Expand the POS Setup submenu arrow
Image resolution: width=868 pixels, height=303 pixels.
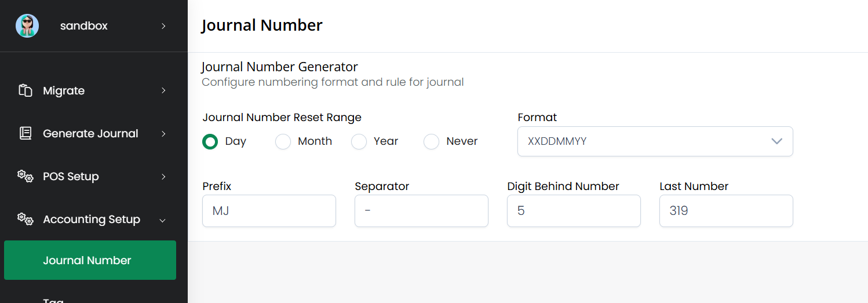(163, 177)
